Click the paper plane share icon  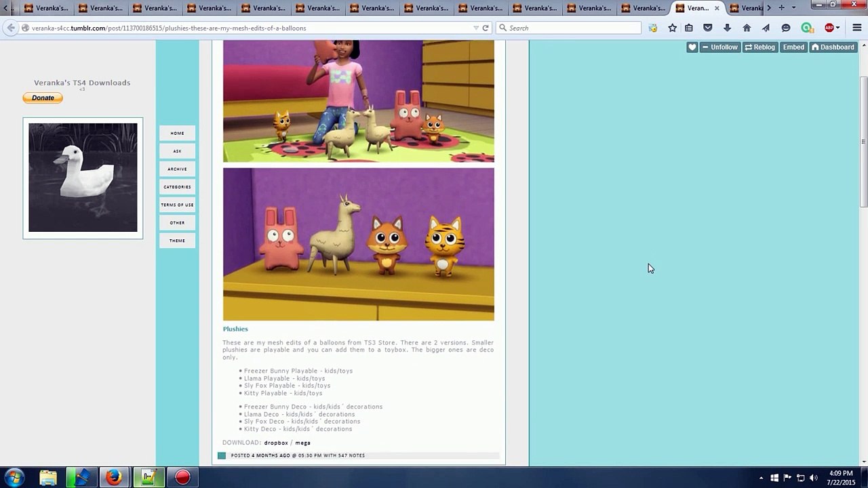(766, 28)
